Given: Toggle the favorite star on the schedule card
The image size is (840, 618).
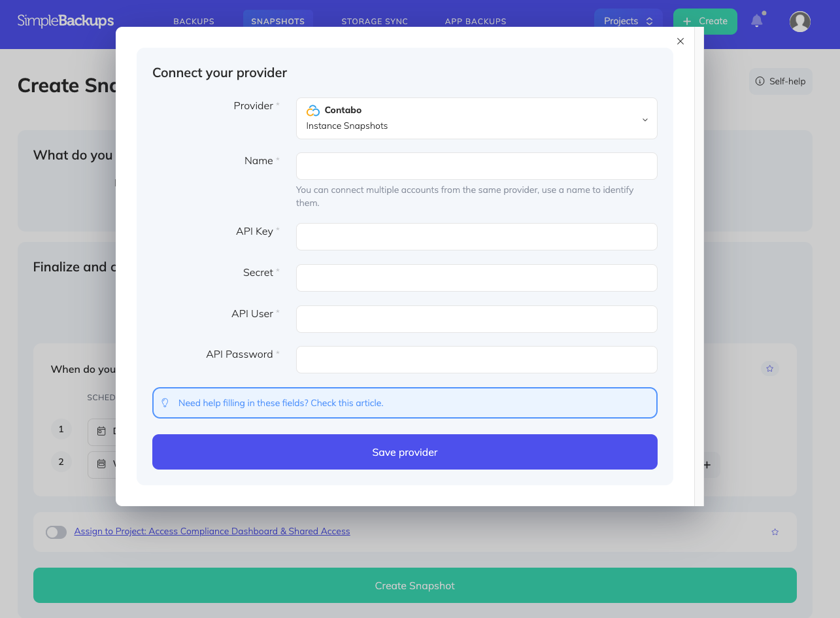Looking at the screenshot, I should click(769, 368).
